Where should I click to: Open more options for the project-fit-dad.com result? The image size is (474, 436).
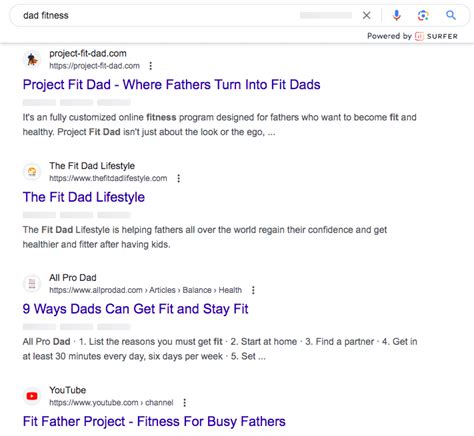[150, 66]
